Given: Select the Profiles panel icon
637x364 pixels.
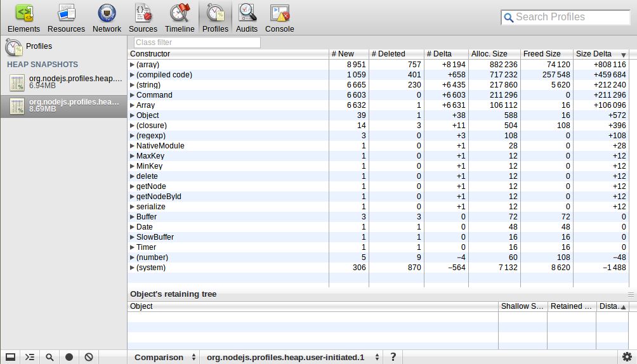Looking at the screenshot, I should (x=215, y=13).
